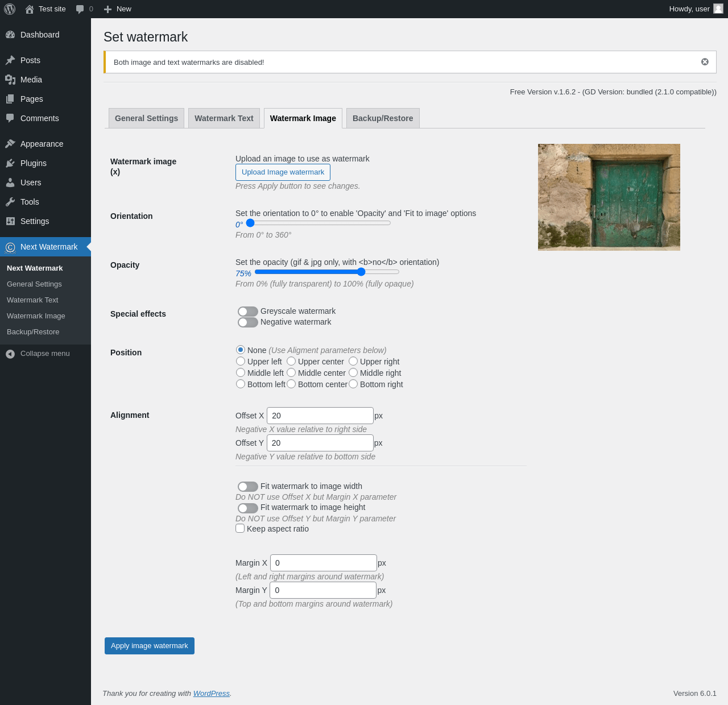Select Bottom center position
Viewport: 728px width, 705px height.
coord(291,384)
